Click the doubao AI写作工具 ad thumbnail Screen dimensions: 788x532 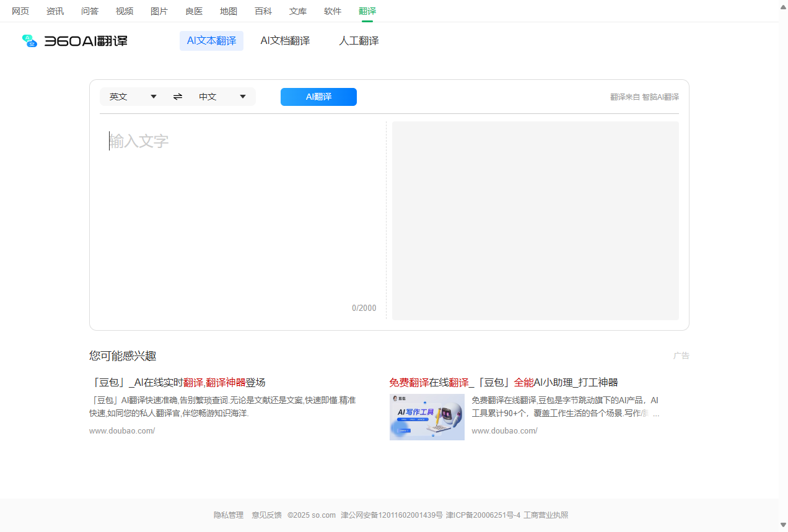(x=427, y=417)
